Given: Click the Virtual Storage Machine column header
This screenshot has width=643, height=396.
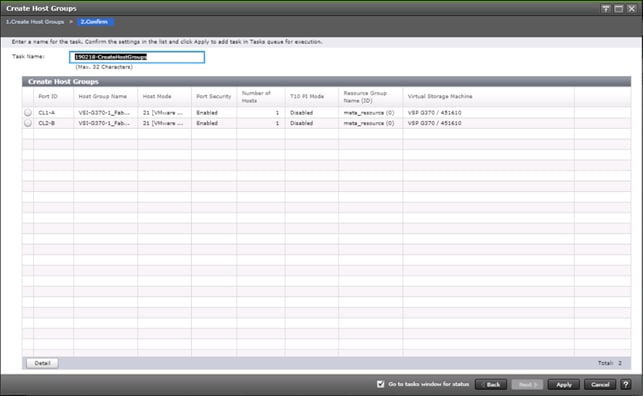Looking at the screenshot, I should 488,96.
